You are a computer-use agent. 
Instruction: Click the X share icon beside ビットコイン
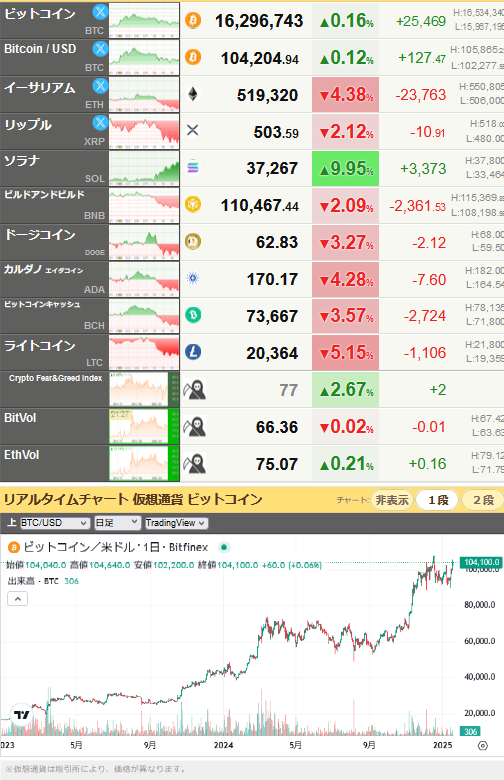(x=101, y=11)
